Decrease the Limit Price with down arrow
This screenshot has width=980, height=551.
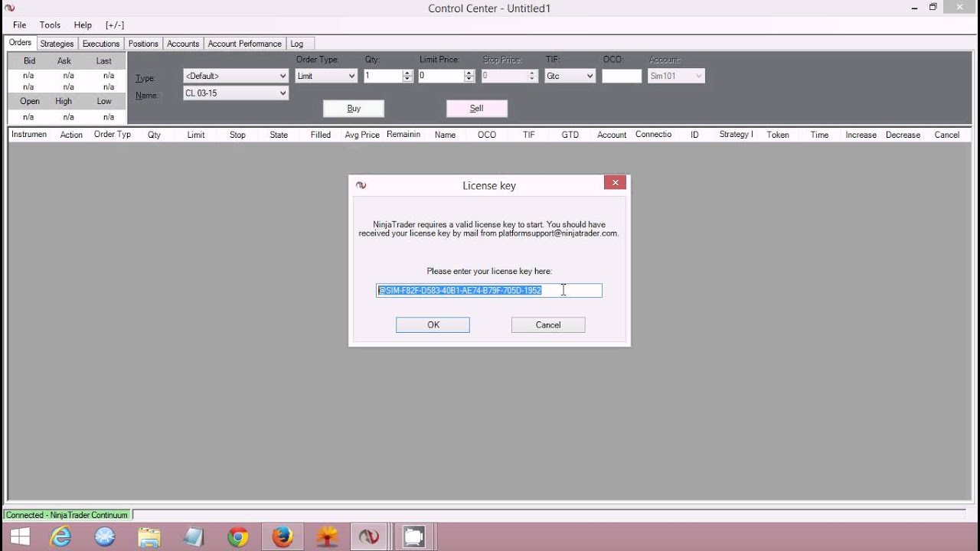pyautogui.click(x=469, y=79)
